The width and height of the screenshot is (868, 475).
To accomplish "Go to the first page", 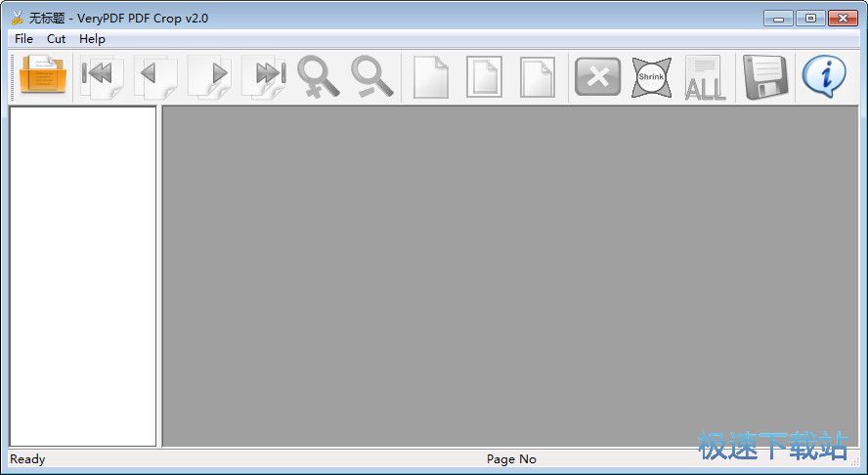I will (101, 77).
